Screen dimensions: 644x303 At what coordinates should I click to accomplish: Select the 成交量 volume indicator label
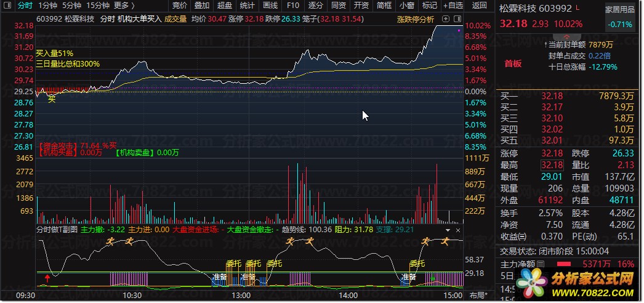point(175,19)
